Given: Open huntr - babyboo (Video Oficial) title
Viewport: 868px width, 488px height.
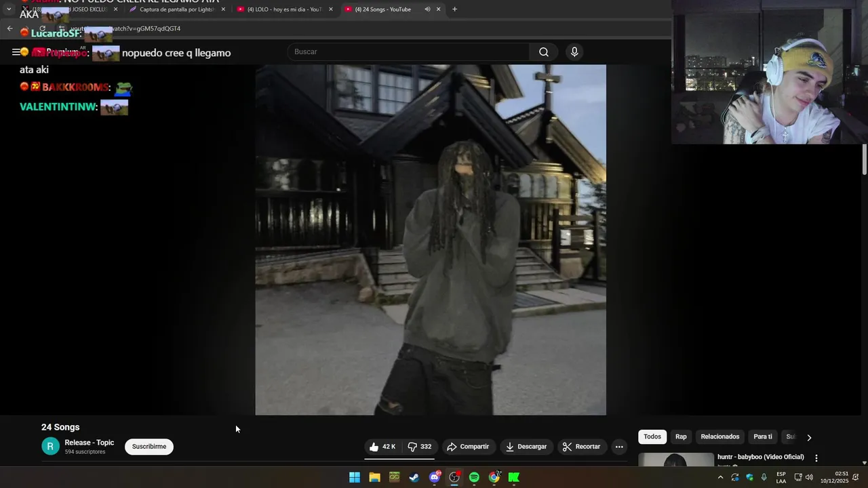Looking at the screenshot, I should point(761,457).
